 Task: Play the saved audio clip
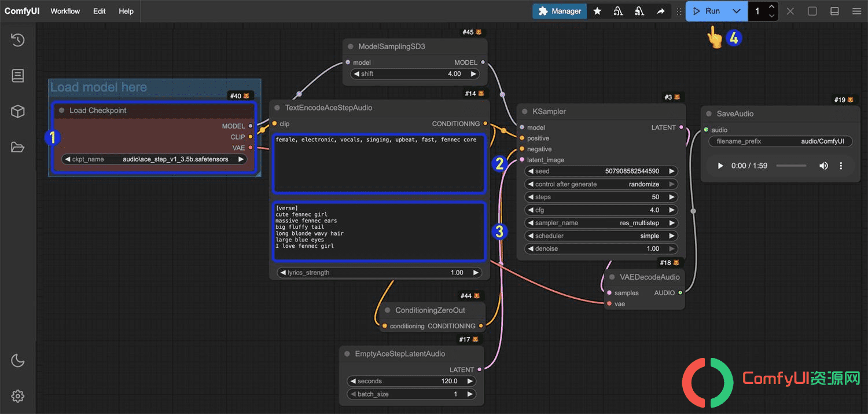coord(720,166)
